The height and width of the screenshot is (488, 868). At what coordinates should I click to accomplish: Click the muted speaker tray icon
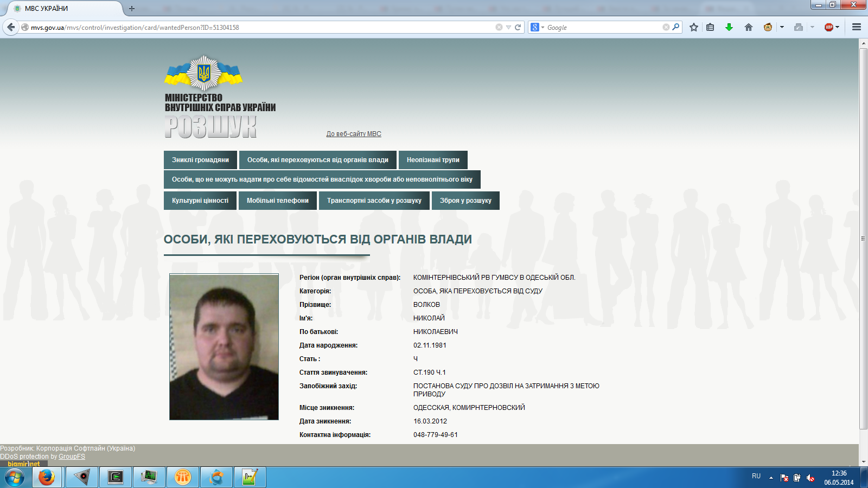click(x=810, y=478)
